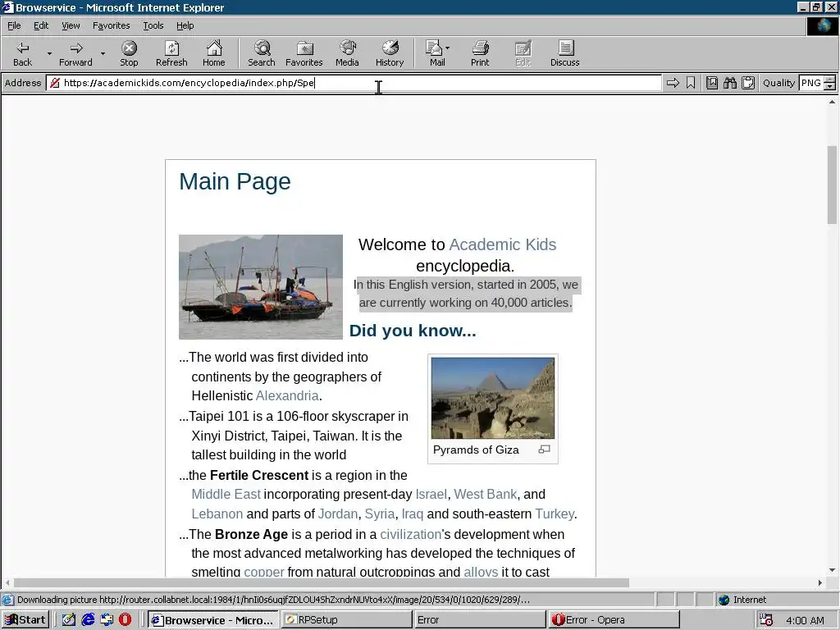Open the Help menu

click(x=185, y=25)
